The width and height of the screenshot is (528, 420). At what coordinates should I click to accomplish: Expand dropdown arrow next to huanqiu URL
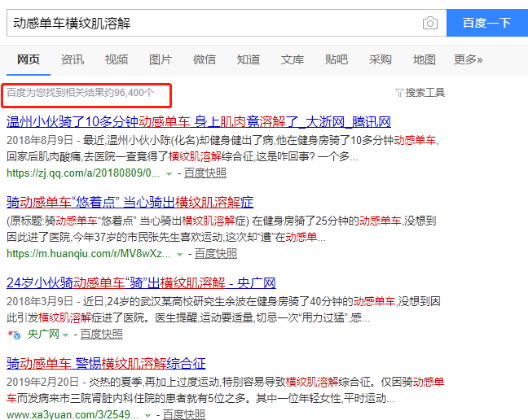tap(180, 255)
